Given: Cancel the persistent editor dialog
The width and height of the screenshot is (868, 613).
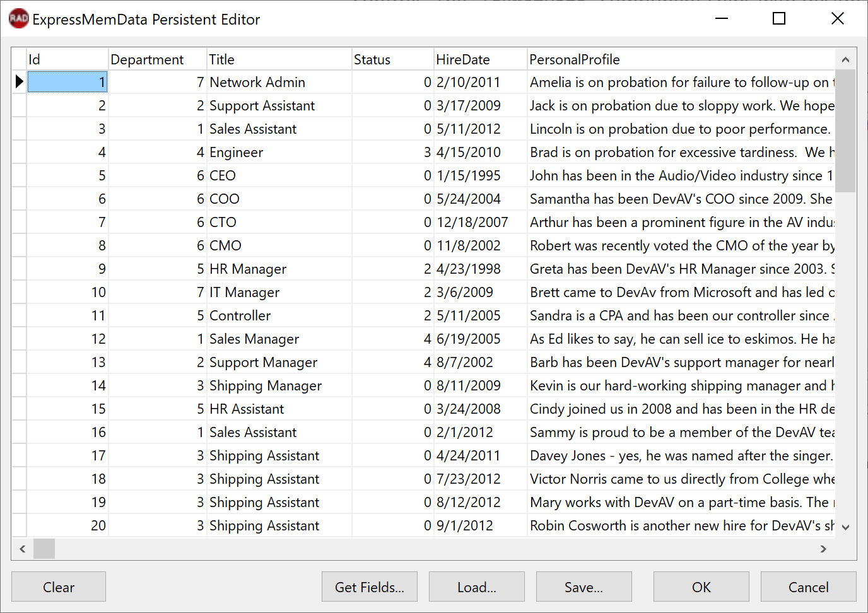Looking at the screenshot, I should 808,587.
